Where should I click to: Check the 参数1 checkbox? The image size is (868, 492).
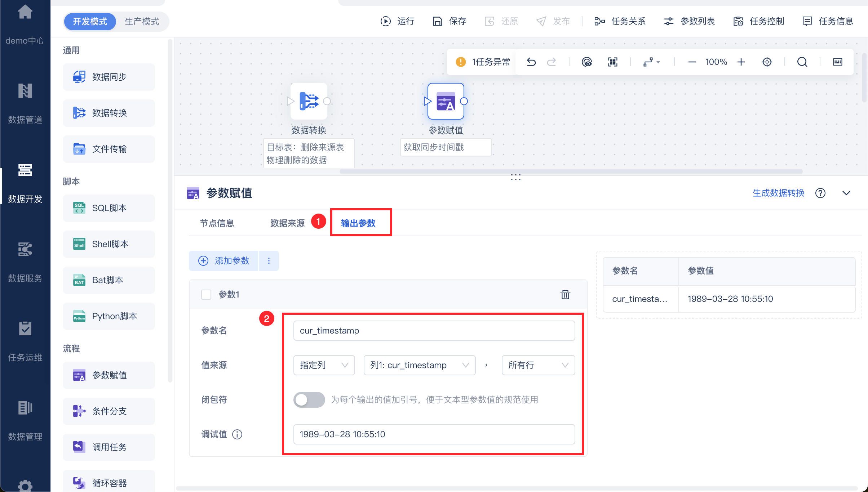click(206, 294)
